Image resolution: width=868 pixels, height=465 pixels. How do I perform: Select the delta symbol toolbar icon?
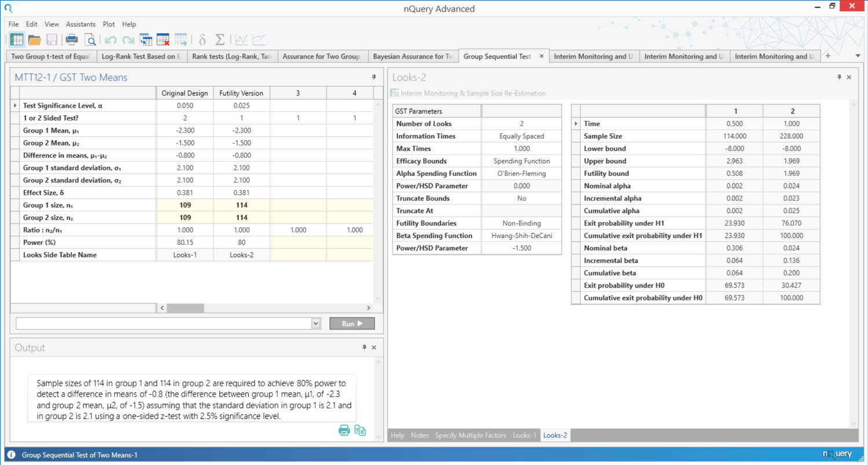pyautogui.click(x=201, y=39)
